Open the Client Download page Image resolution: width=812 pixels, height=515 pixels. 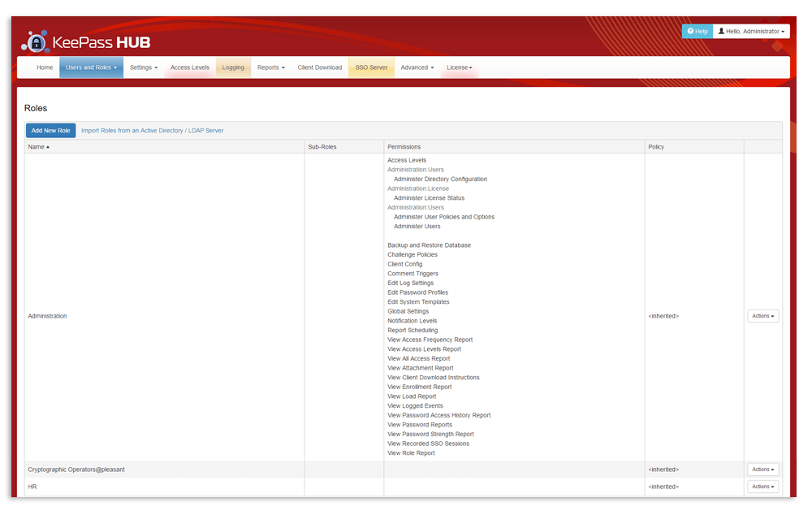(x=319, y=67)
